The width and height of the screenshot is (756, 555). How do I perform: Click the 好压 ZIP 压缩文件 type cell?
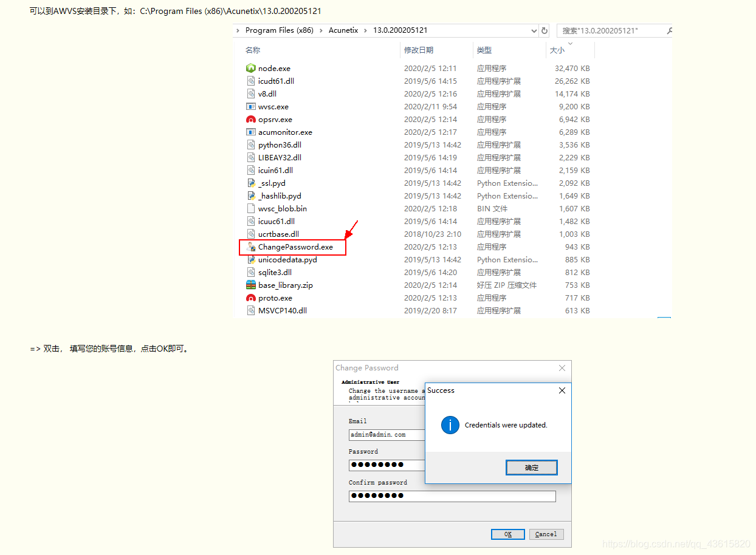[507, 285]
